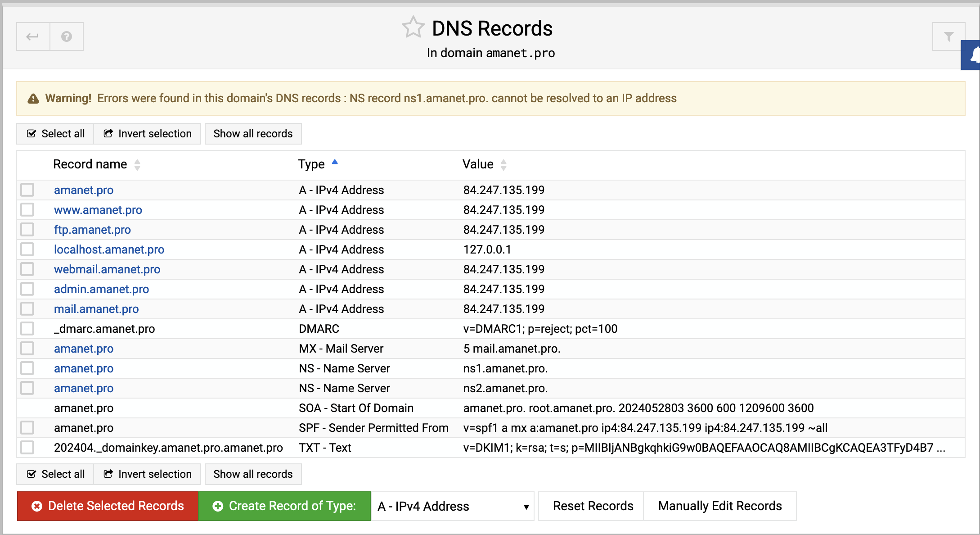This screenshot has height=535, width=980.
Task: Check the box for admin.amanet.pro
Action: [27, 289]
